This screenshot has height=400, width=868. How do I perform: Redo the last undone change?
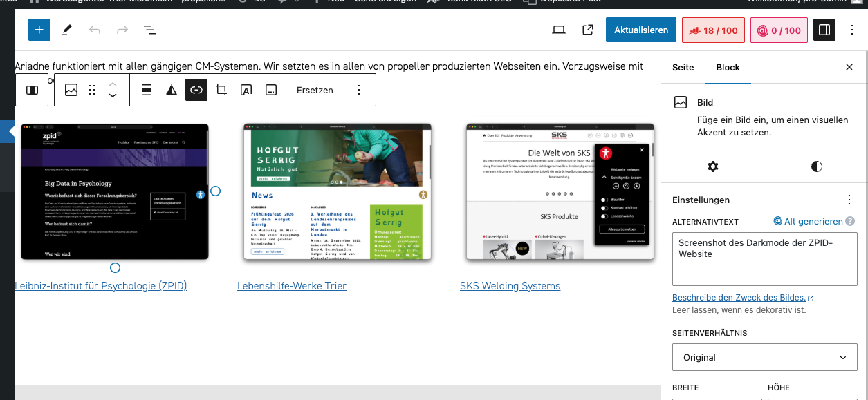click(x=122, y=30)
